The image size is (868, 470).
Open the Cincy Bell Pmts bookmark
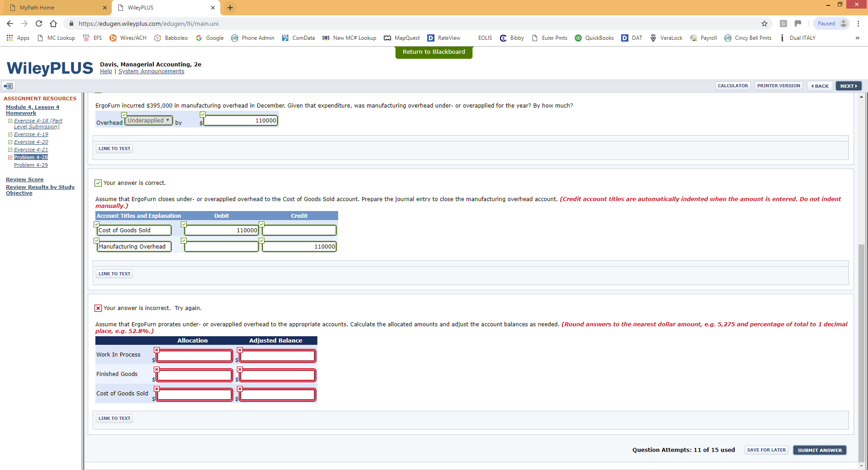(x=748, y=38)
